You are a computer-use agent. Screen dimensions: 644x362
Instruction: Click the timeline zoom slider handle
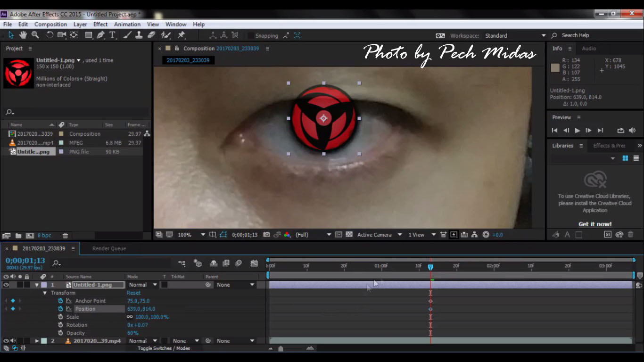281,349
